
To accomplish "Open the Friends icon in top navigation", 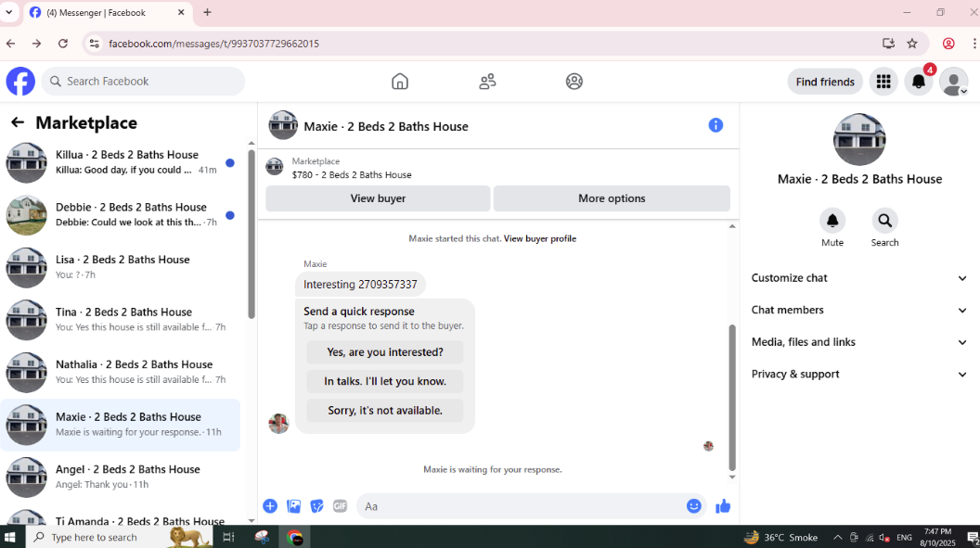I will point(487,82).
